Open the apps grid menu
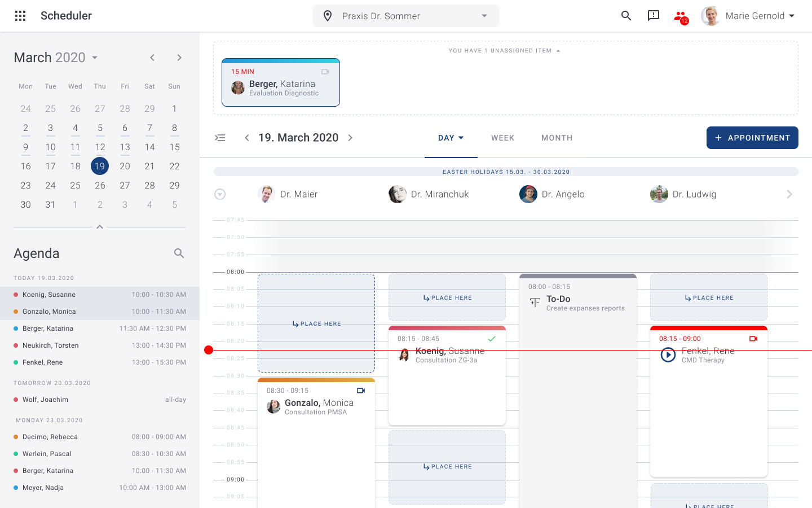The height and width of the screenshot is (508, 812). pos(20,16)
